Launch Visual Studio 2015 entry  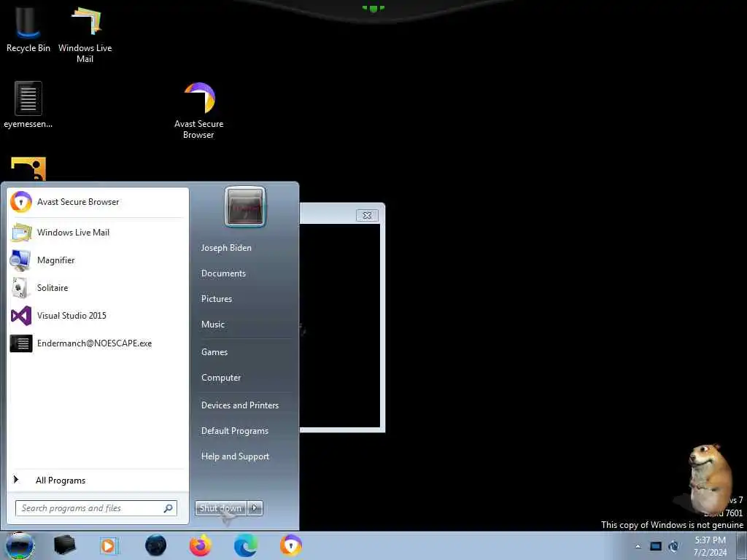[x=97, y=316]
